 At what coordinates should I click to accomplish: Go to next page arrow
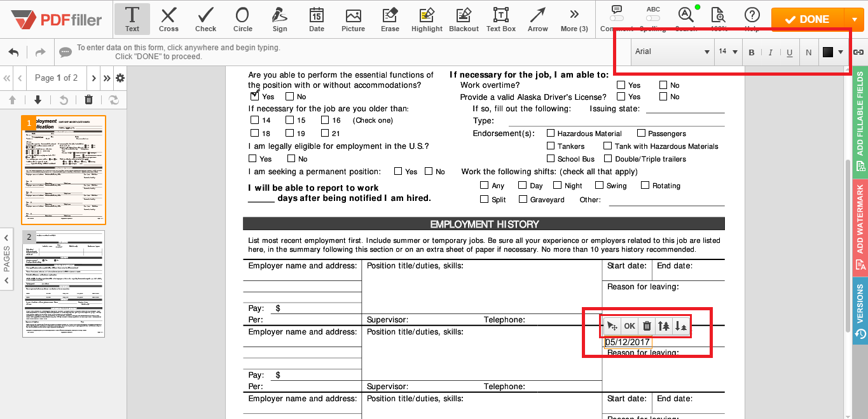[93, 78]
